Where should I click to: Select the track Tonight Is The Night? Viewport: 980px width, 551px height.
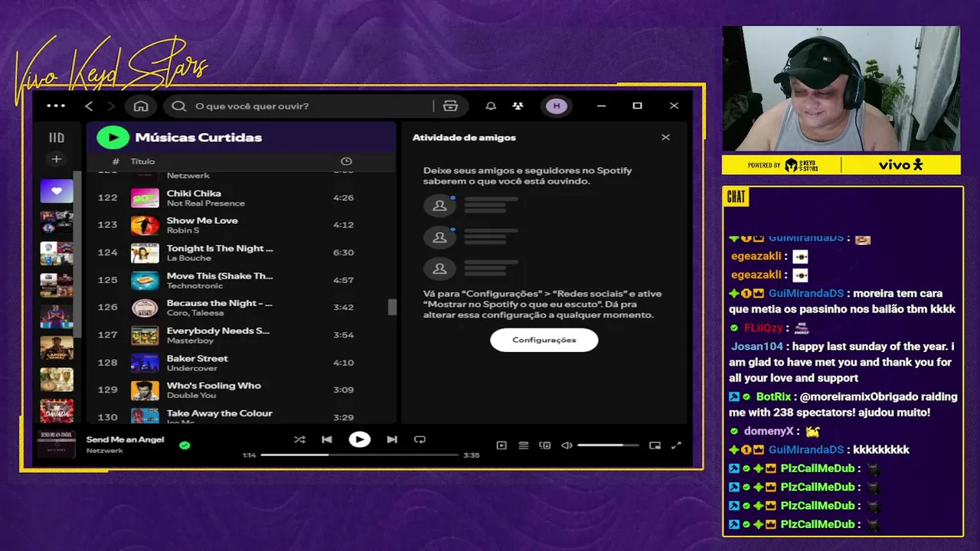[x=220, y=248]
